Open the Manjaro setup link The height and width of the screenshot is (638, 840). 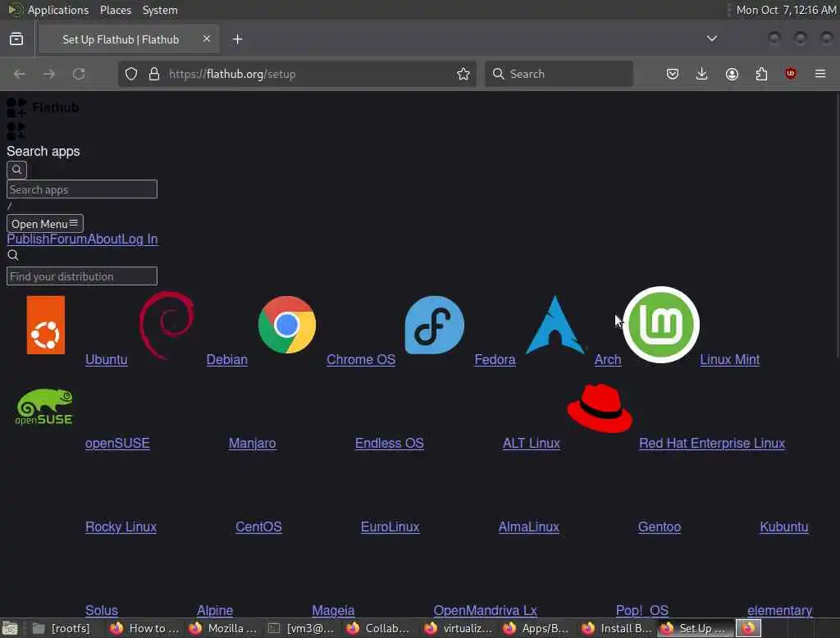click(x=253, y=443)
